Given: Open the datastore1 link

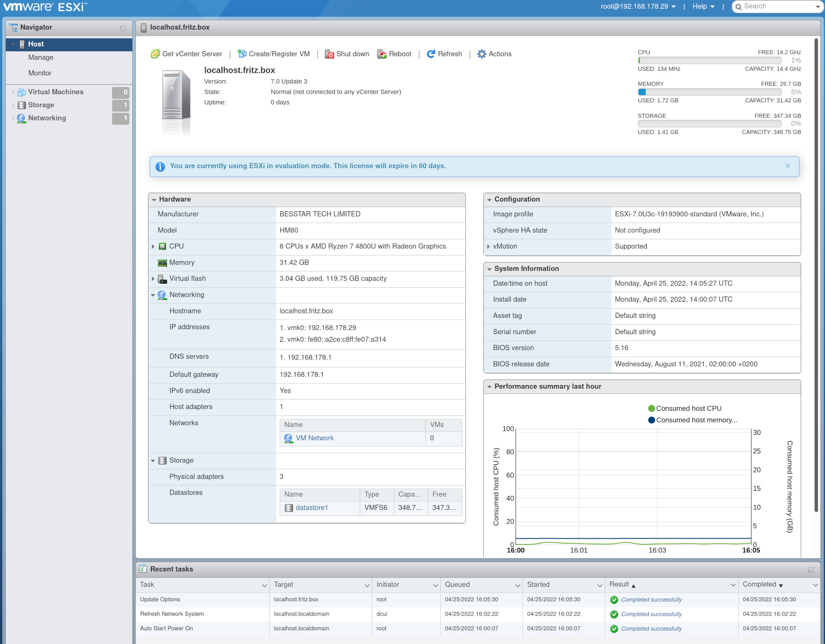Looking at the screenshot, I should [312, 507].
